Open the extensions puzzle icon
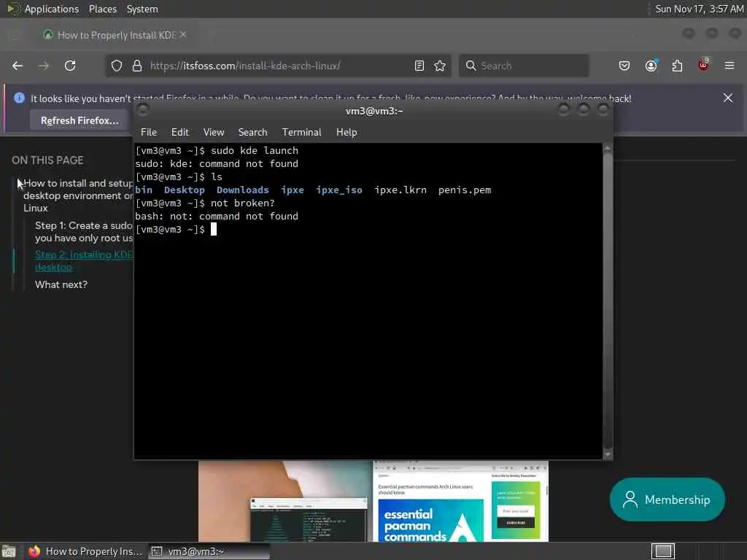The width and height of the screenshot is (747, 560). tap(677, 66)
